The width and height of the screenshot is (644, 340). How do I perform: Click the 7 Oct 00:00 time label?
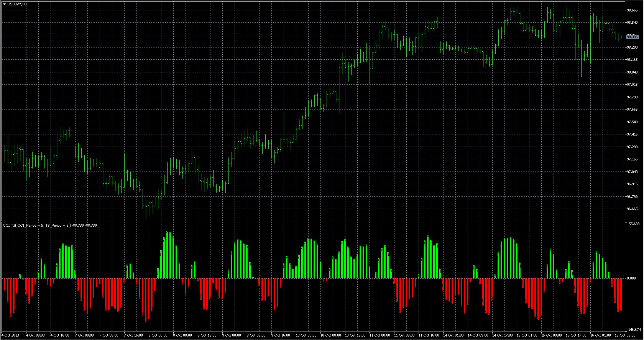(84, 335)
